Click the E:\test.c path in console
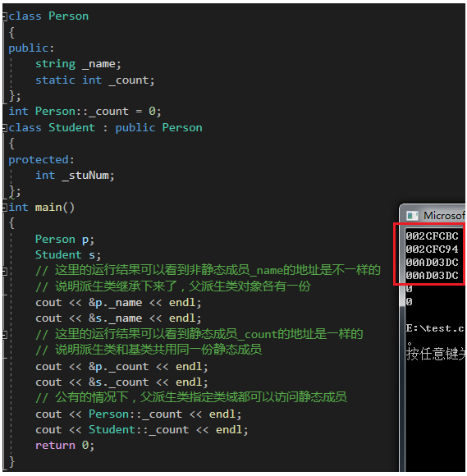Screen dimensions: 467x476 pyautogui.click(x=435, y=328)
